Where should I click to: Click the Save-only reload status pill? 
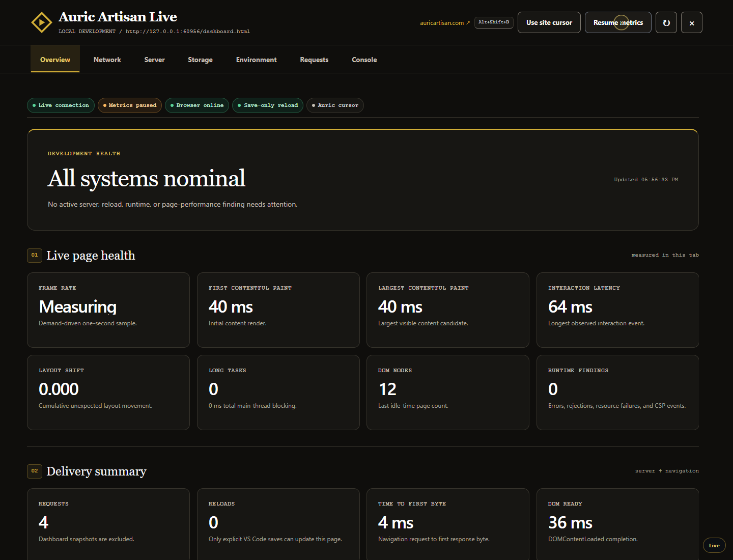[x=268, y=105]
